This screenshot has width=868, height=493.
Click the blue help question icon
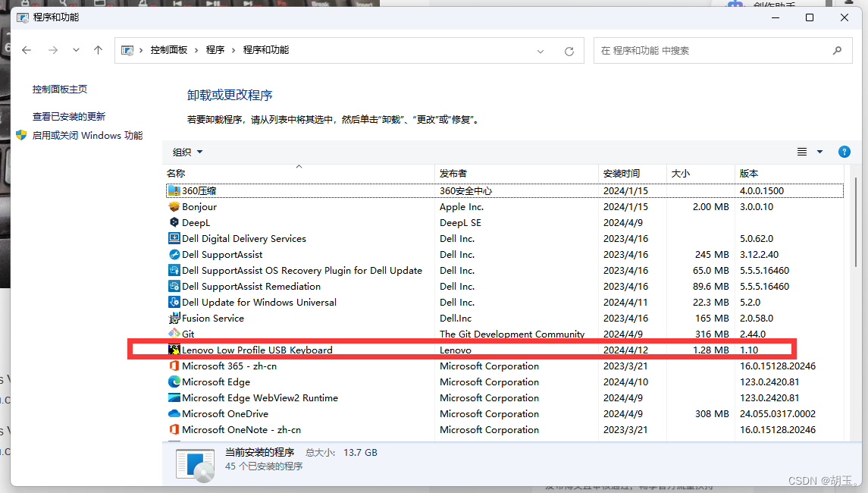pyautogui.click(x=844, y=152)
